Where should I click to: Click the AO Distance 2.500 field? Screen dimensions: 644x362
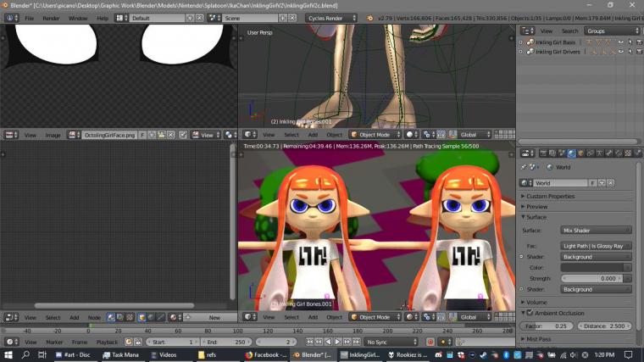point(605,326)
